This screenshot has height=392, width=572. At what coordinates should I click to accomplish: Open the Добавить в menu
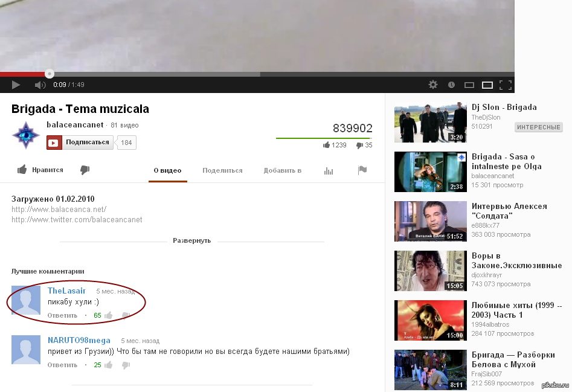click(282, 171)
